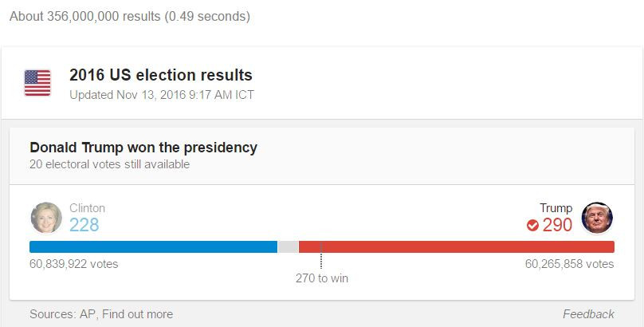The width and height of the screenshot is (644, 327).
Task: Click the 270 to win marker
Action: pos(321,278)
